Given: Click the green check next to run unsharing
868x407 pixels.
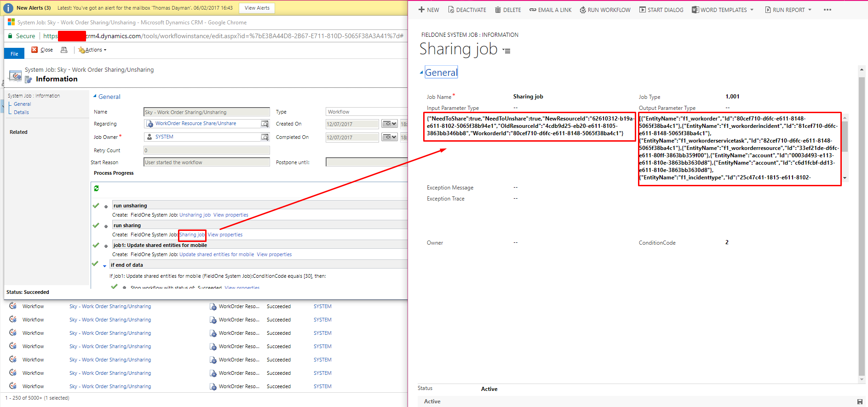Looking at the screenshot, I should pyautogui.click(x=96, y=206).
